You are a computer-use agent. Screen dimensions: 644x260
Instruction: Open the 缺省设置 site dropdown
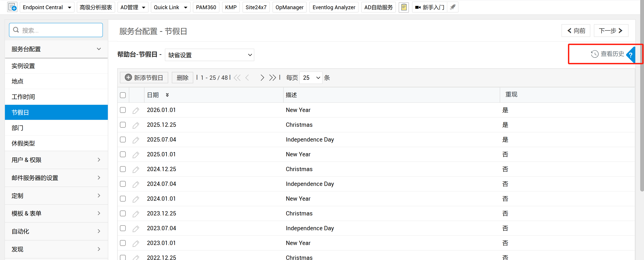tap(210, 55)
